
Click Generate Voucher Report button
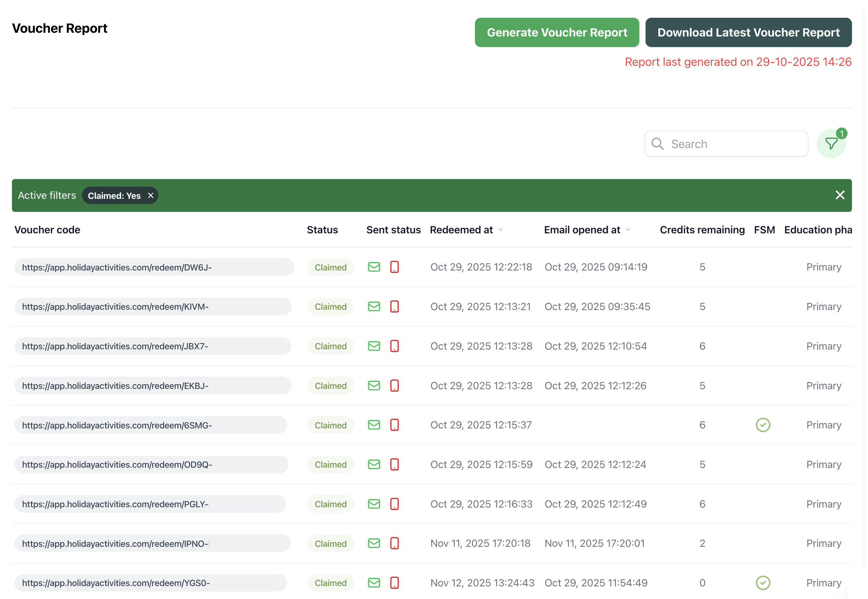click(556, 32)
